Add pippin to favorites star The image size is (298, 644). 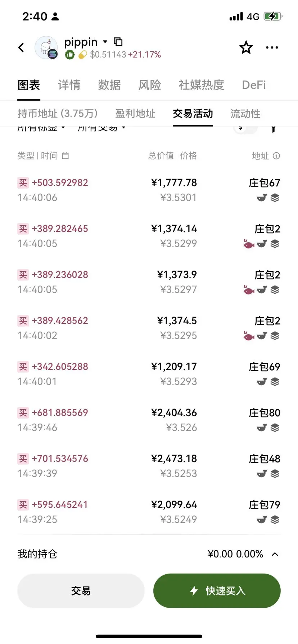[246, 47]
